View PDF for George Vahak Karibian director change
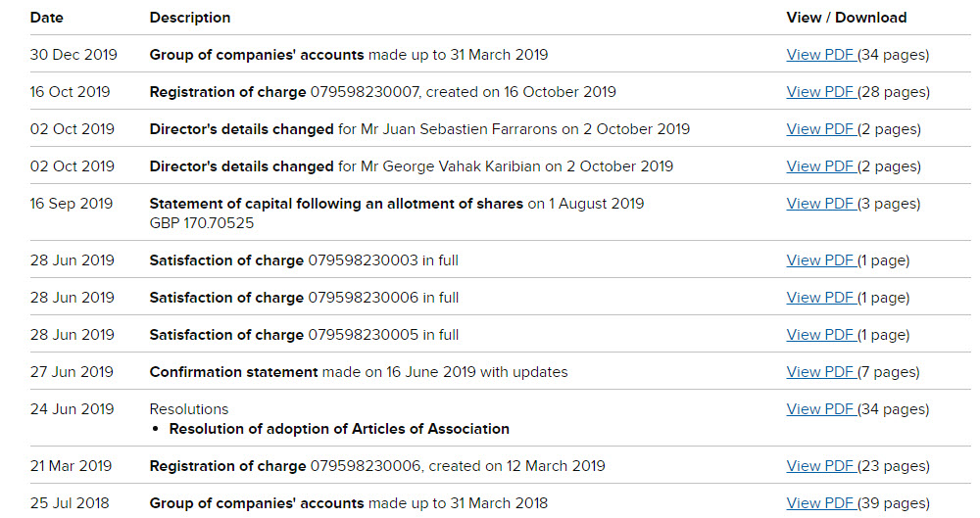 [820, 166]
